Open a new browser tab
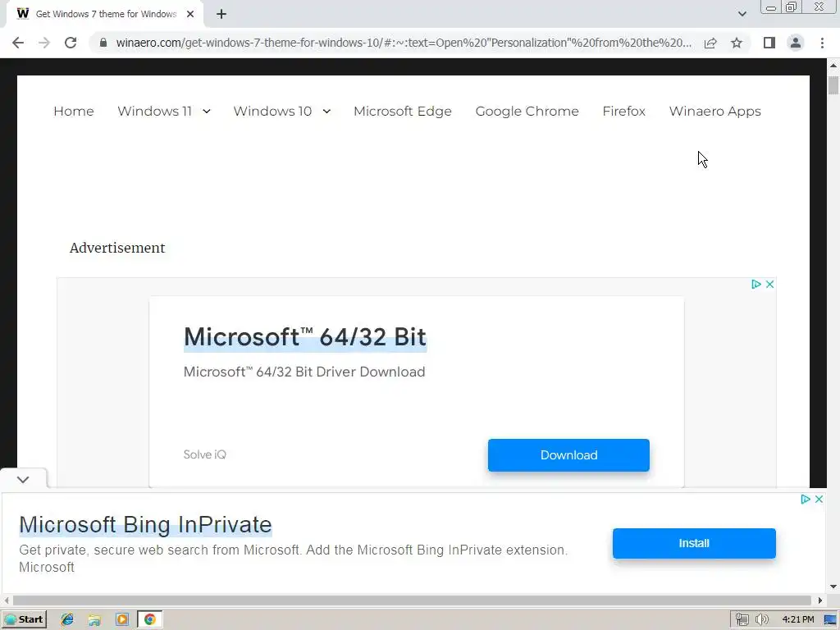Viewport: 840px width, 630px height. [221, 14]
